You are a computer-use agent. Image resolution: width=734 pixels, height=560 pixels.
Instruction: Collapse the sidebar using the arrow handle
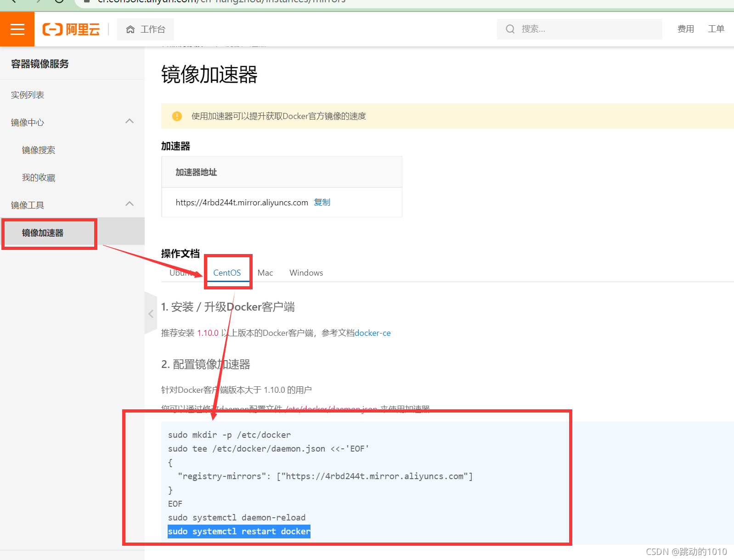click(x=151, y=314)
